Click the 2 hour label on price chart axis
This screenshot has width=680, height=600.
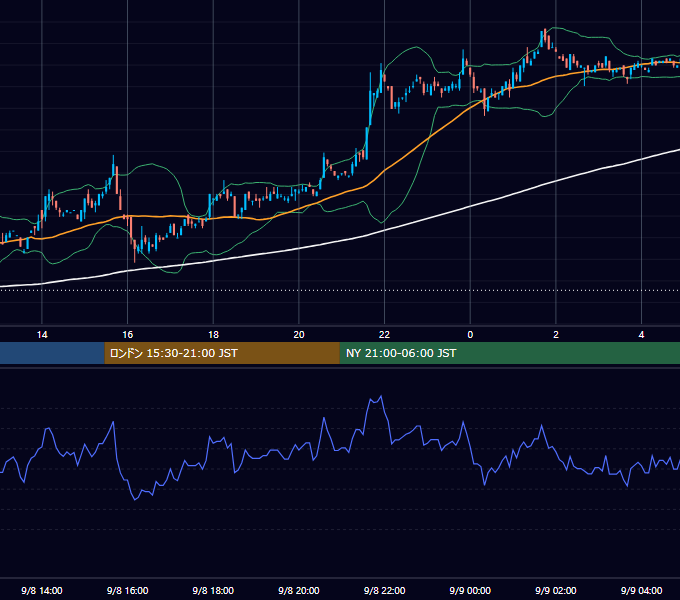pos(556,335)
